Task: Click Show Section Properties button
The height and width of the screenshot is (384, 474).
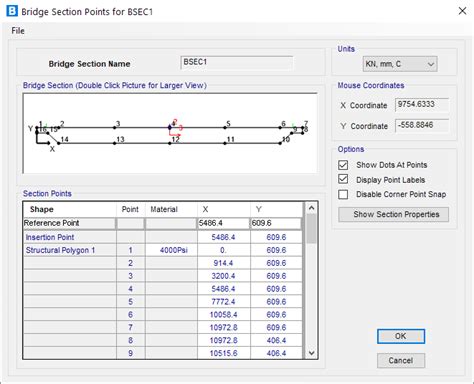Action: point(393,214)
